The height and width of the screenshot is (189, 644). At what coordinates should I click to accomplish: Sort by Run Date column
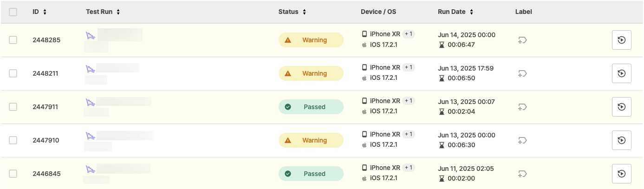(x=455, y=12)
